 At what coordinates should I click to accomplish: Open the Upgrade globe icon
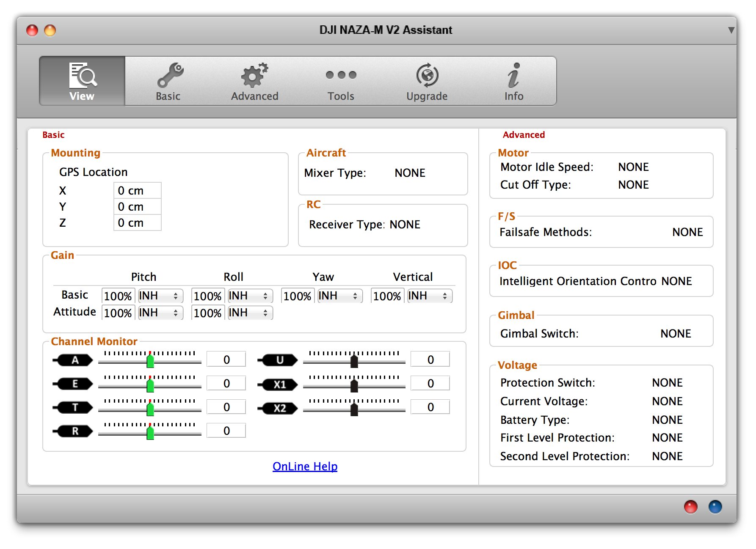coord(427,75)
